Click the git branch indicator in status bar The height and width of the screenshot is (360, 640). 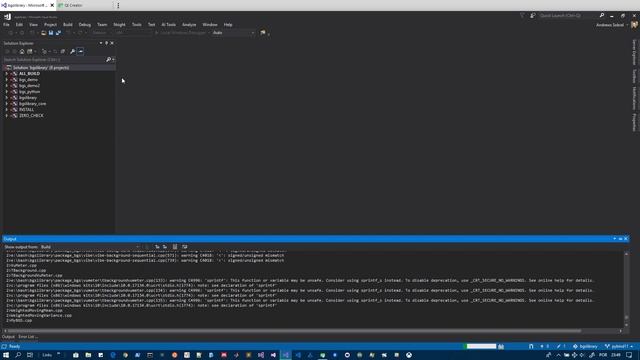pos(619,346)
